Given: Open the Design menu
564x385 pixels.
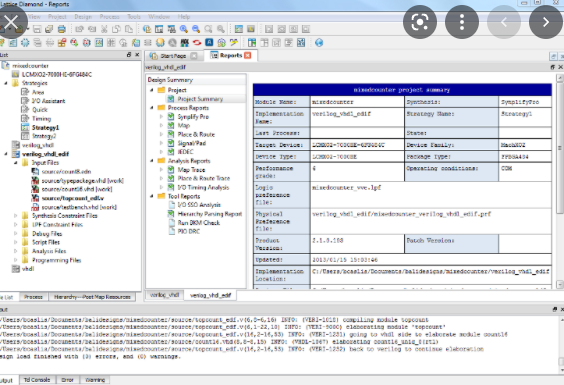Looking at the screenshot, I should pyautogui.click(x=83, y=17).
